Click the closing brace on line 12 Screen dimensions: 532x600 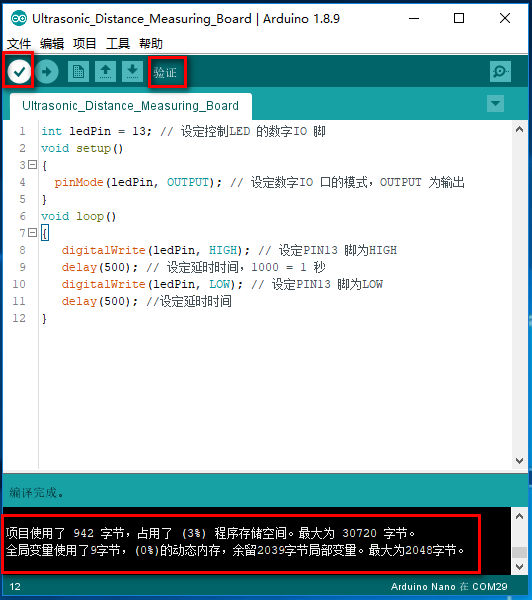click(x=44, y=318)
